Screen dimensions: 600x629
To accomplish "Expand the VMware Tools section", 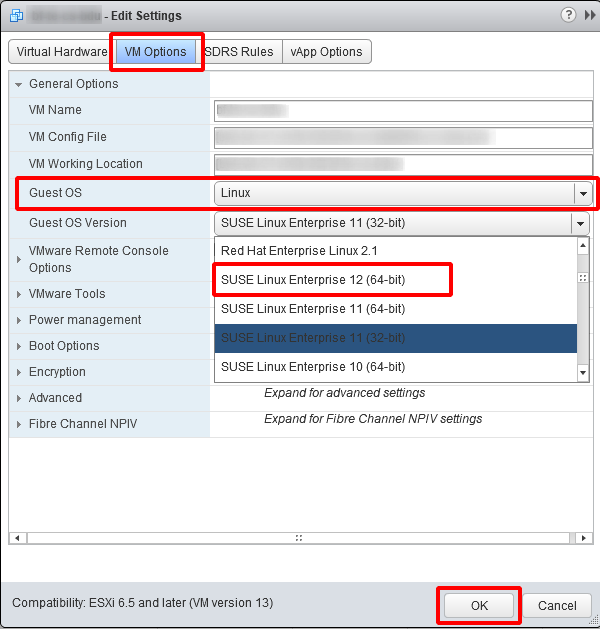I will pos(19,294).
